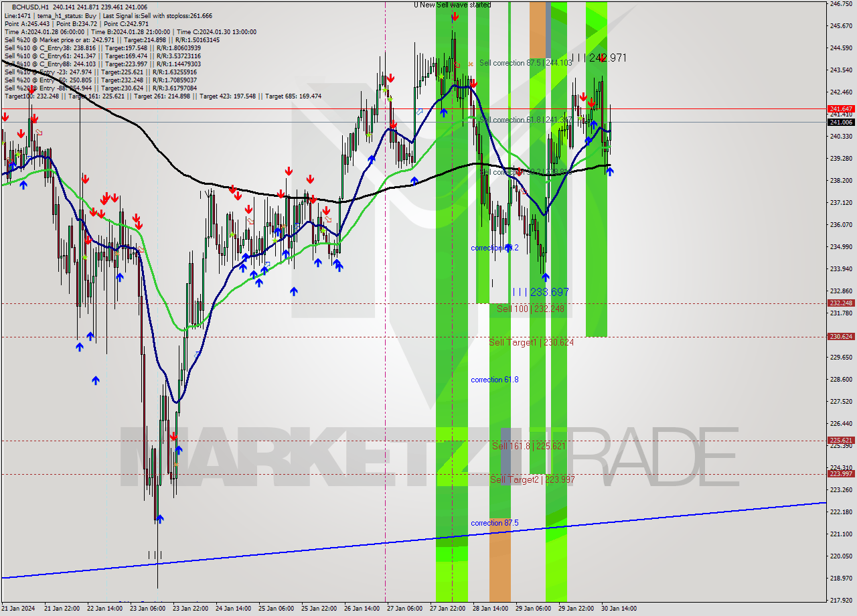Click the blue 'correction 87.5' label
857x616 pixels.
[494, 523]
